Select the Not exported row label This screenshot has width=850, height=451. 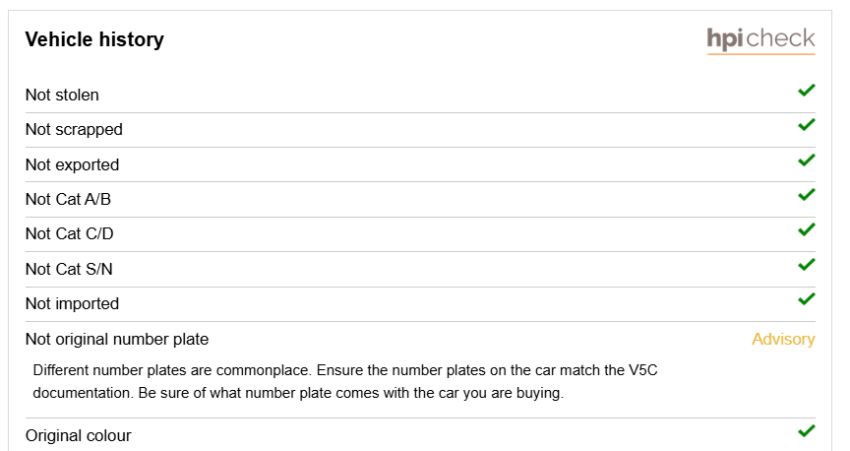pos(72,165)
